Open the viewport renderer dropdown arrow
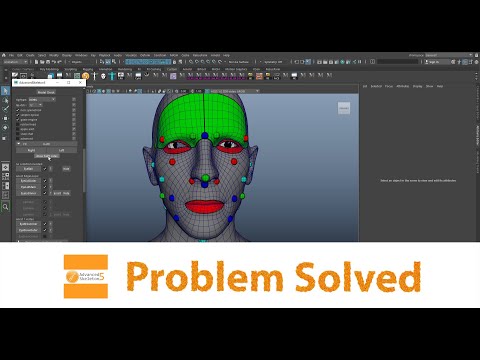Screen dimensions: 480x360 point(257,91)
